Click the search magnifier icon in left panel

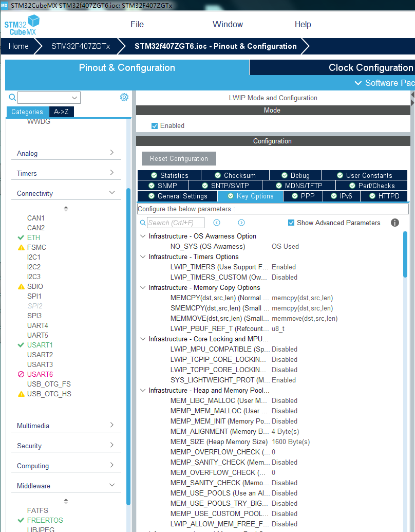12,97
